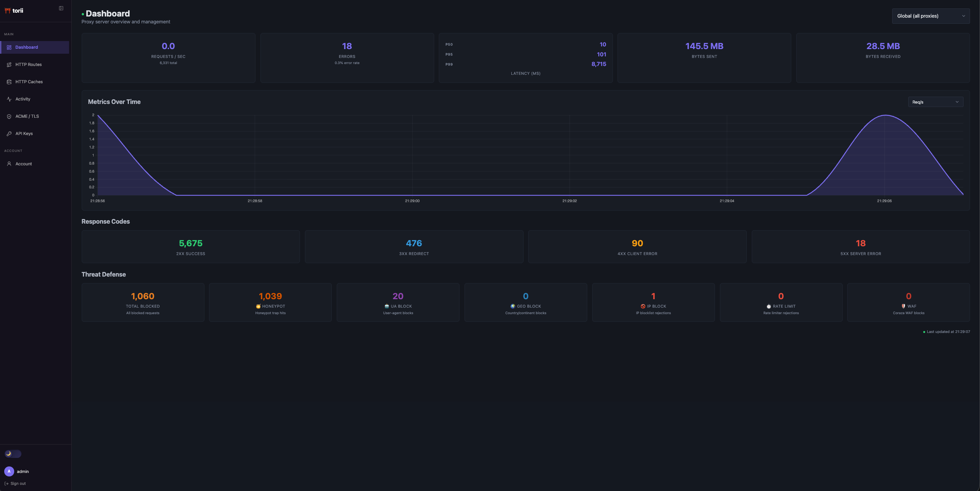This screenshot has width=980, height=491.
Task: Open the API Keys page
Action: [x=35, y=134]
